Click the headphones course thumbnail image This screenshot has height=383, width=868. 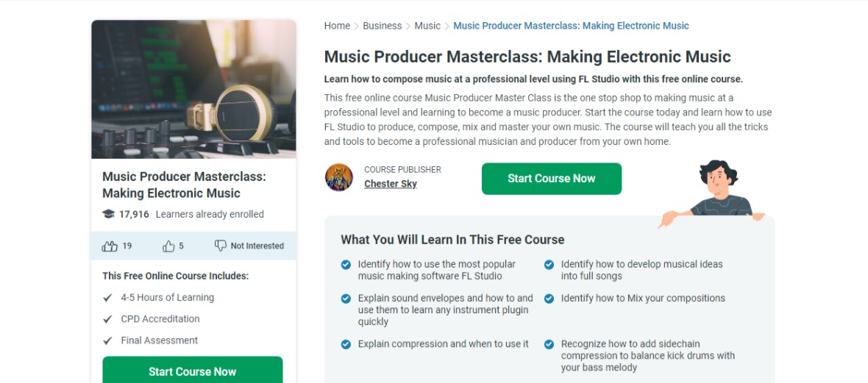[193, 89]
